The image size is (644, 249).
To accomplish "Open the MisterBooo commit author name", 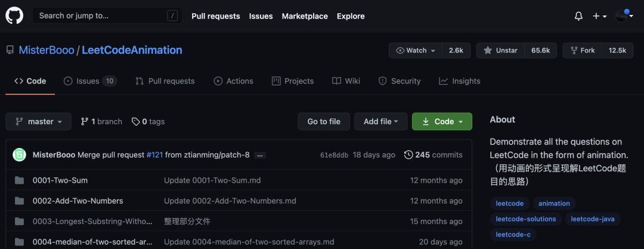I will tap(54, 155).
